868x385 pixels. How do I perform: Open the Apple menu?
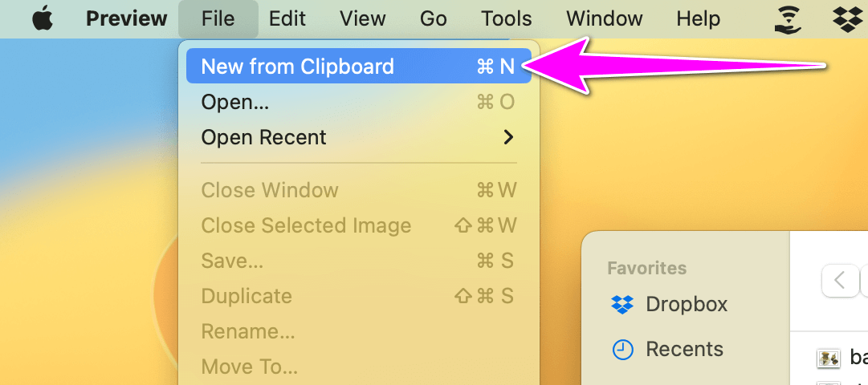point(42,18)
